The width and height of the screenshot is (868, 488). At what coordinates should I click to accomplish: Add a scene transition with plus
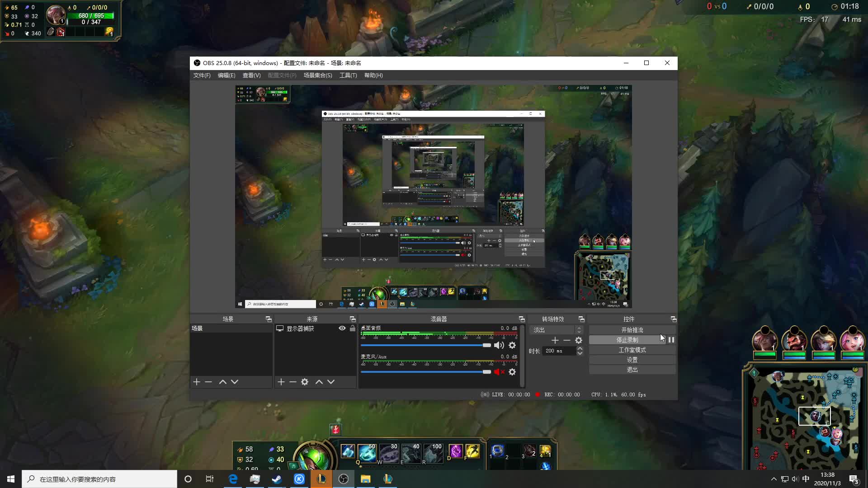tap(555, 340)
